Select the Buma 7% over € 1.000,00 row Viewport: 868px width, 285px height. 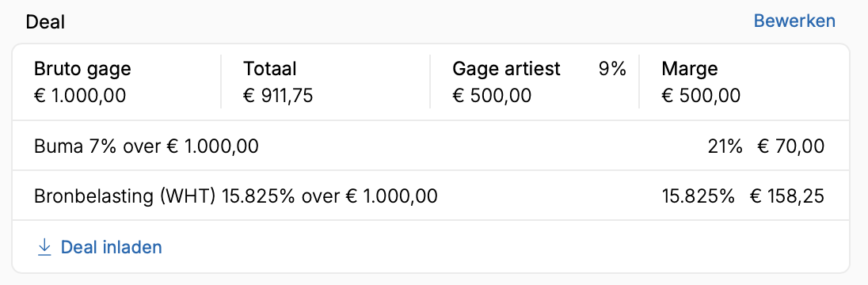[430, 146]
